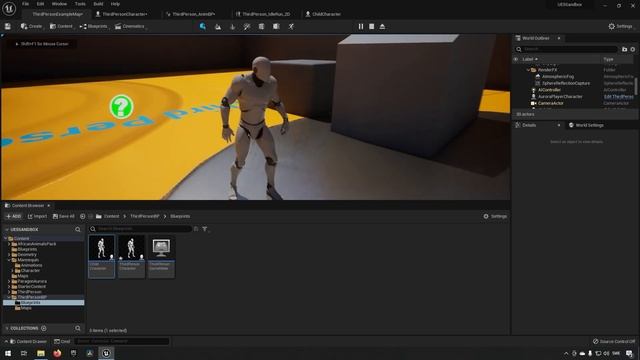Click the asset search field in Content Browser
Screen dimensions: 640x360
tap(141, 229)
